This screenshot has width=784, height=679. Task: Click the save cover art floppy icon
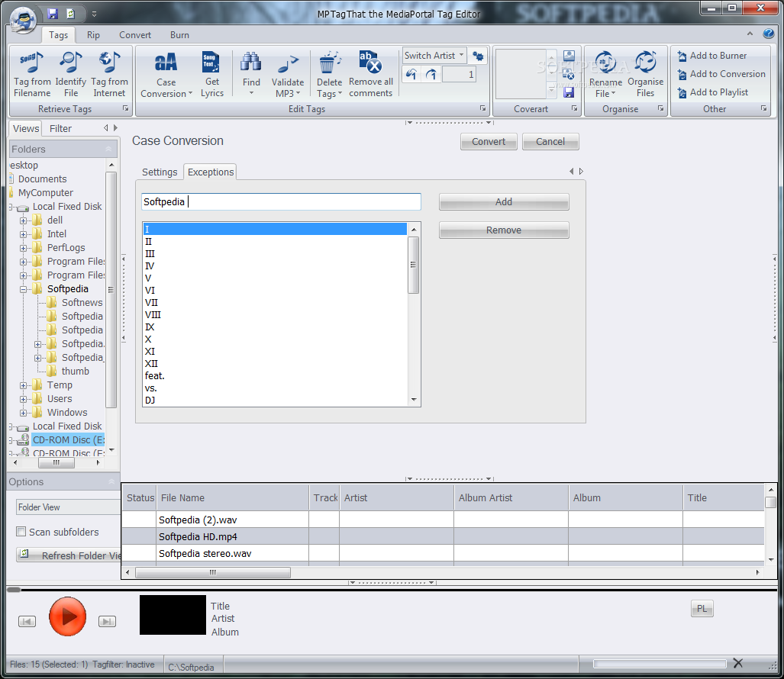(x=569, y=92)
